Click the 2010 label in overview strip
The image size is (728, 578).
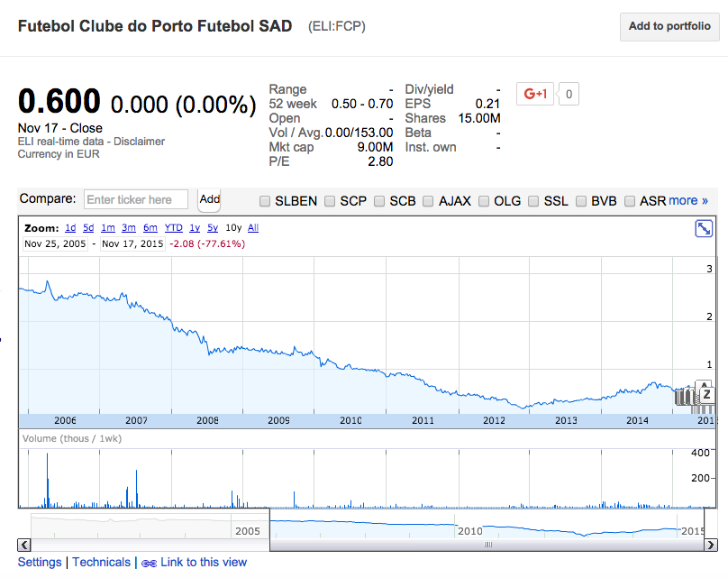pyautogui.click(x=469, y=531)
